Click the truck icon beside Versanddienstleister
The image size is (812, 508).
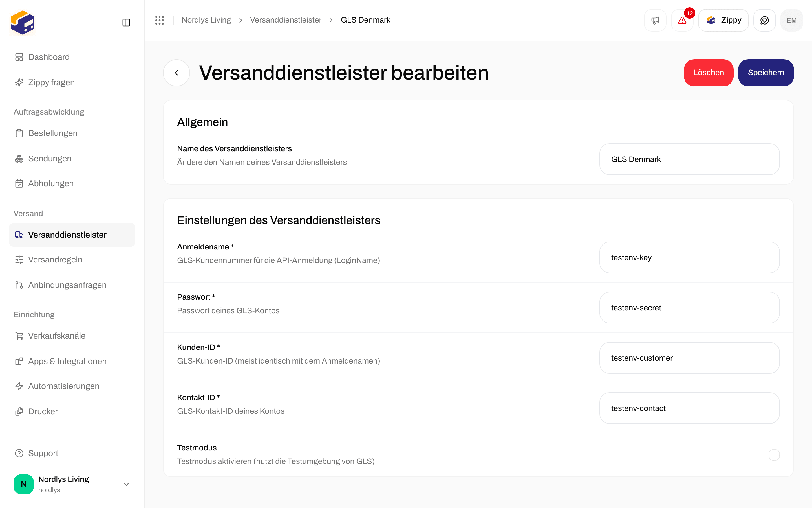click(19, 235)
